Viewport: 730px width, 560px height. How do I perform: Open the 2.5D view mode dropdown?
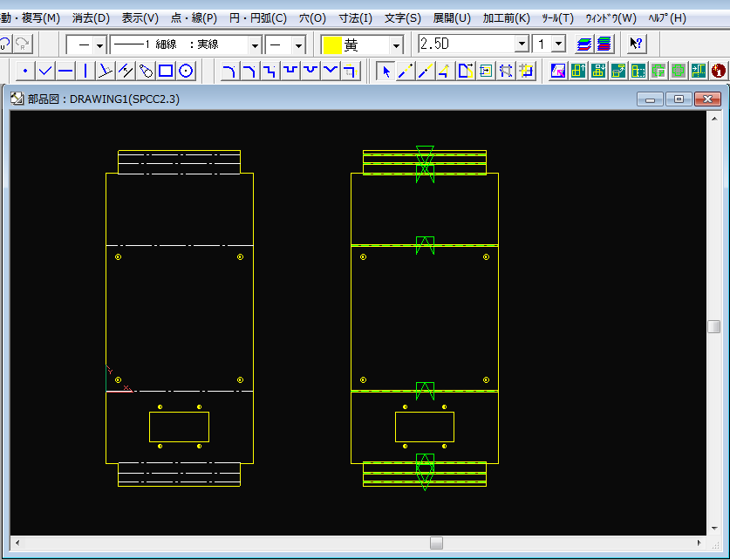pyautogui.click(x=522, y=44)
